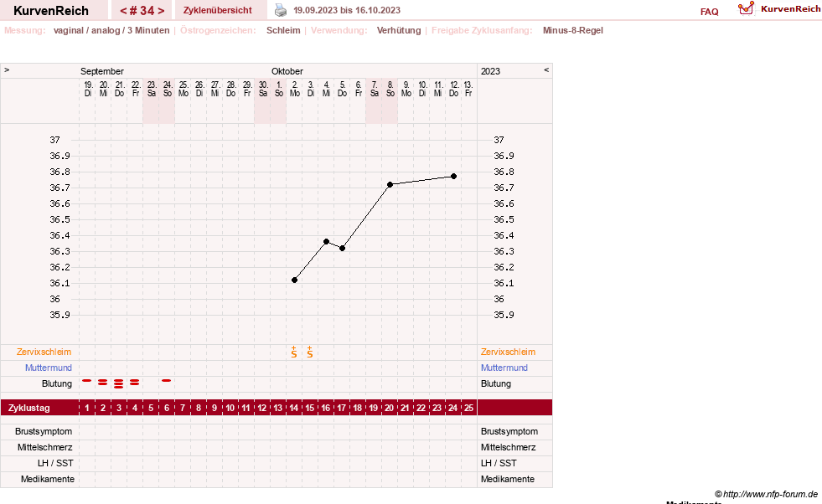Select temperature point on October 4
Image resolution: width=822 pixels, height=504 pixels.
[x=326, y=241]
